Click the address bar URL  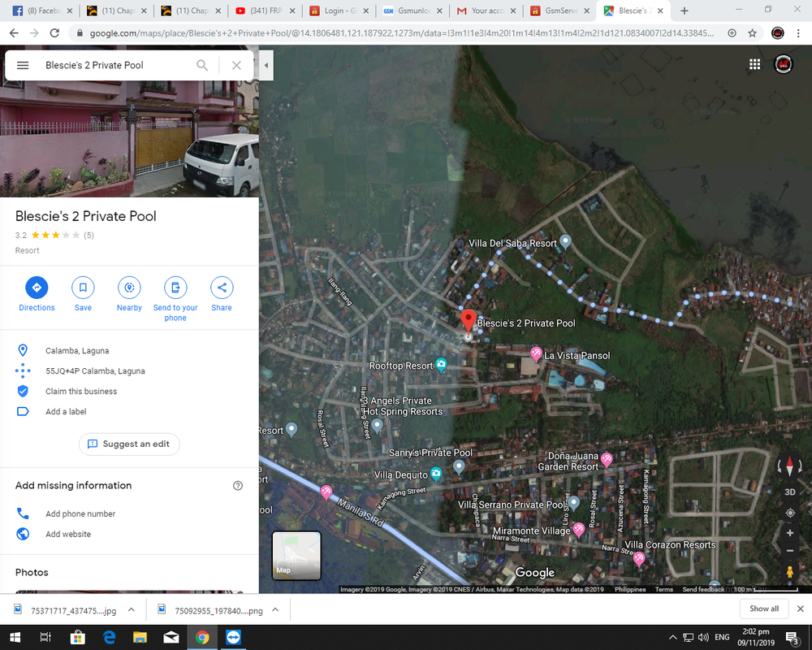click(x=401, y=33)
